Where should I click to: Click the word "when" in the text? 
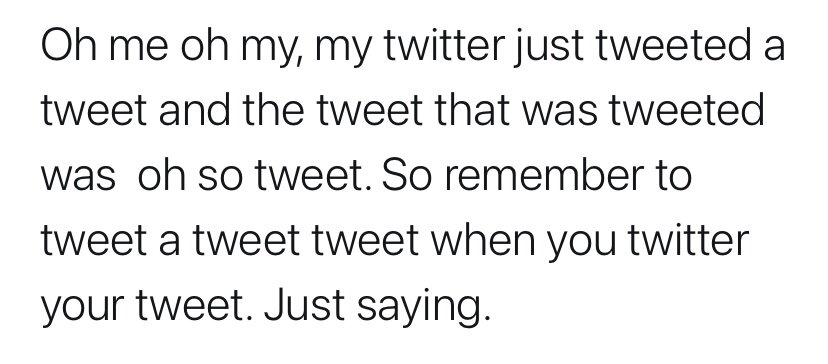[483, 239]
